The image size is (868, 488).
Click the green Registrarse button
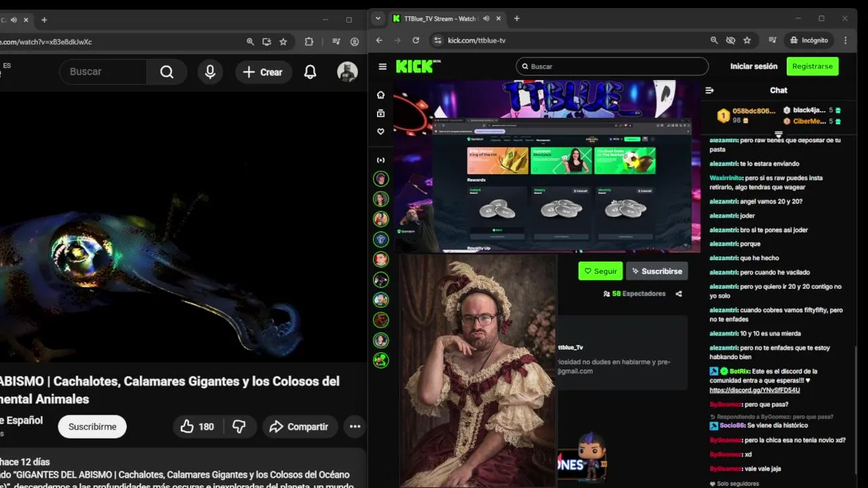[x=812, y=66]
